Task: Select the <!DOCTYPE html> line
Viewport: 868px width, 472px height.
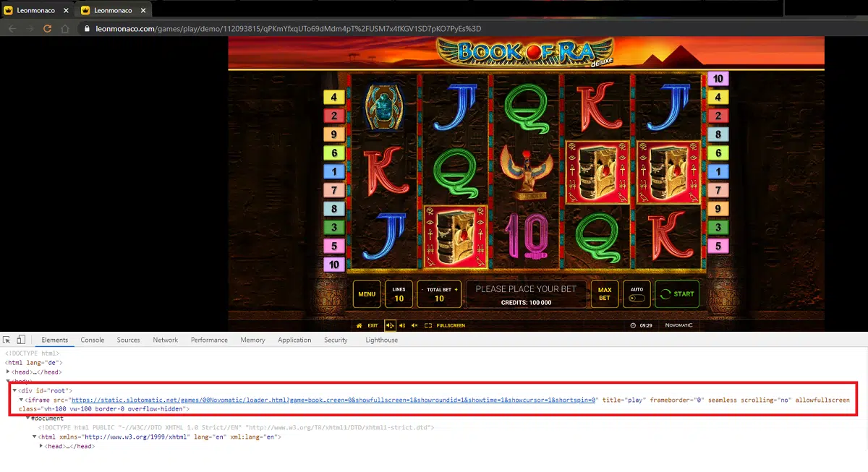Action: pyautogui.click(x=33, y=353)
